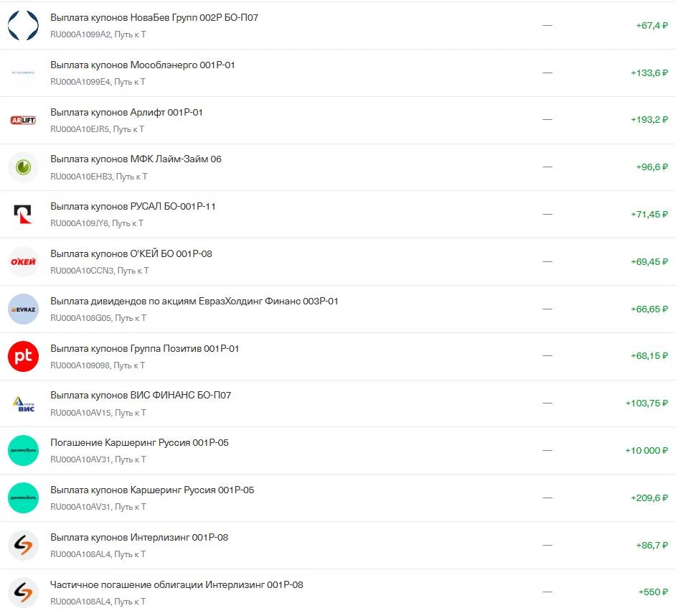The width and height of the screenshot is (686, 616).
Task: Click the ВИС group logo
Action: (23, 403)
